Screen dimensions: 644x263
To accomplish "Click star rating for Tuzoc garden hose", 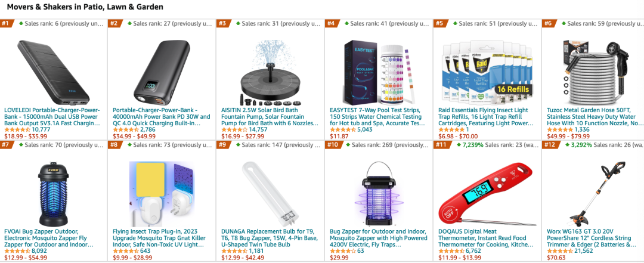I will [x=560, y=129].
